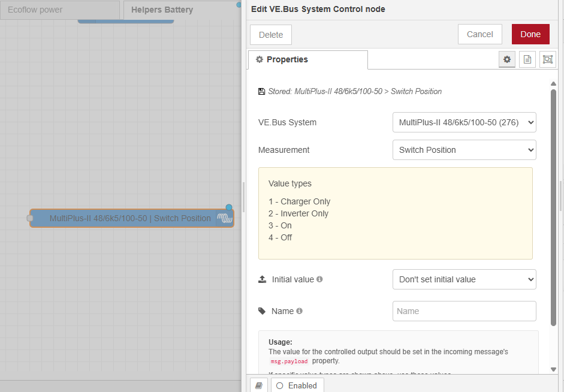
Task: Click the 'Stored: MultiPlus-II' path text
Action: (x=355, y=91)
